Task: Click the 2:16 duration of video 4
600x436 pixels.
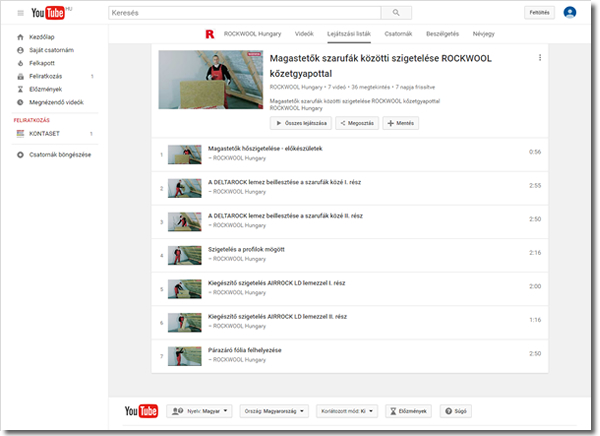Action: coord(535,253)
